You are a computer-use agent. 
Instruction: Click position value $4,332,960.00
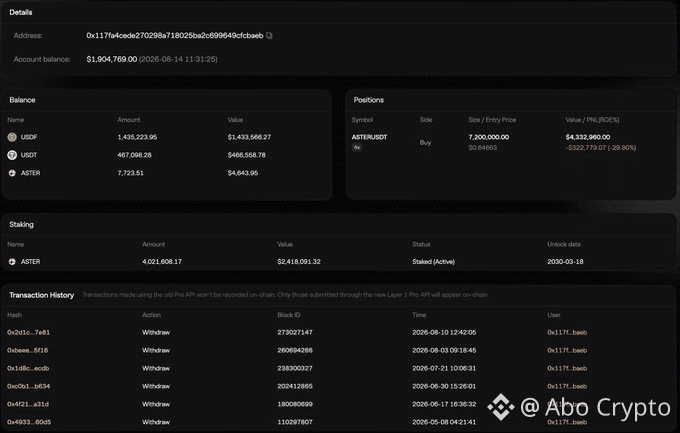(588, 137)
